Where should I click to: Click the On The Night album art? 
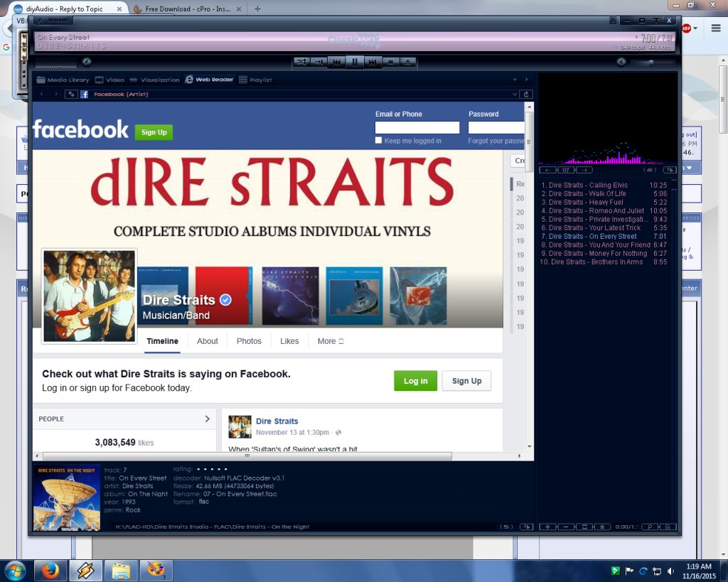coord(67,498)
